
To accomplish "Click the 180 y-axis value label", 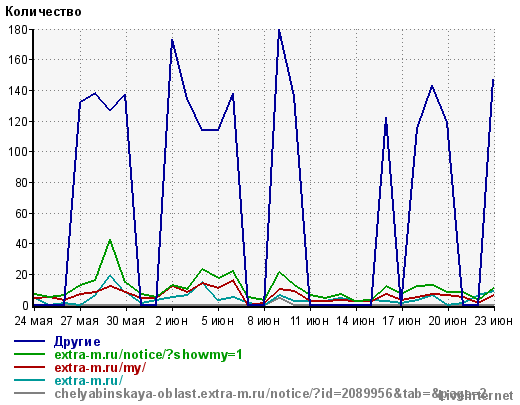I will tap(18, 30).
